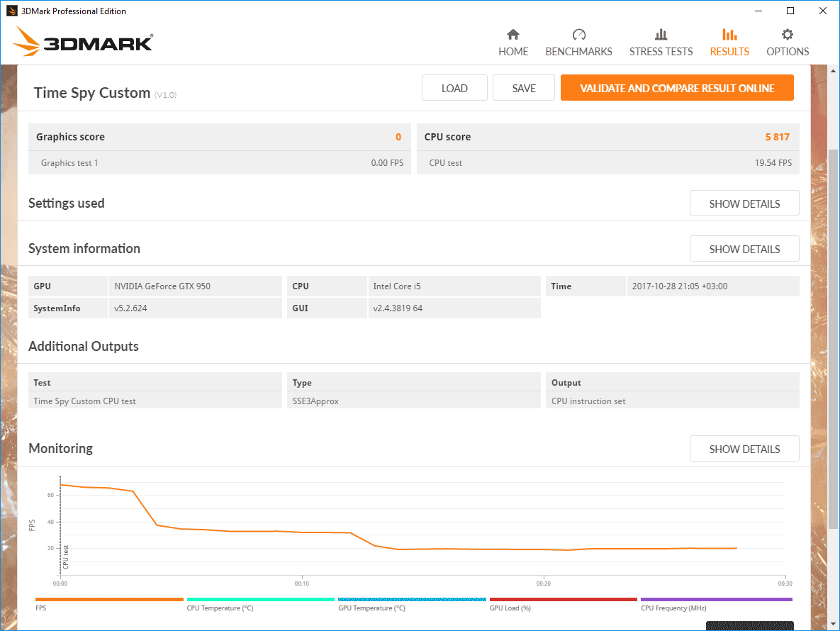Select the RESULTS tab label

(x=729, y=52)
